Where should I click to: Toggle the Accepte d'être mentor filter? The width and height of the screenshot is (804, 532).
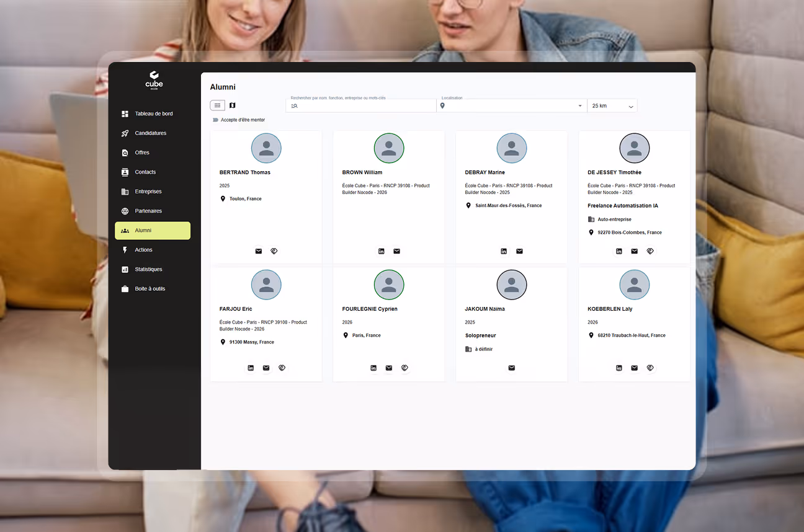216,120
